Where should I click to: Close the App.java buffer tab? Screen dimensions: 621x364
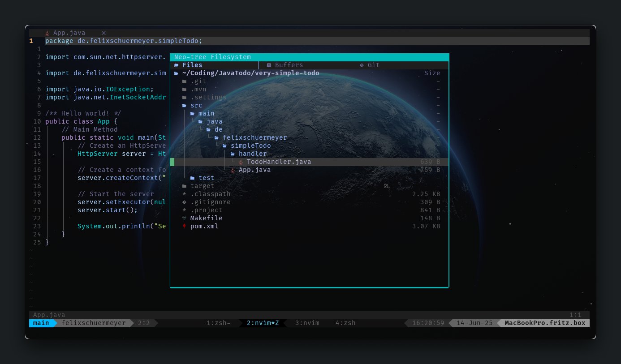[x=103, y=33]
